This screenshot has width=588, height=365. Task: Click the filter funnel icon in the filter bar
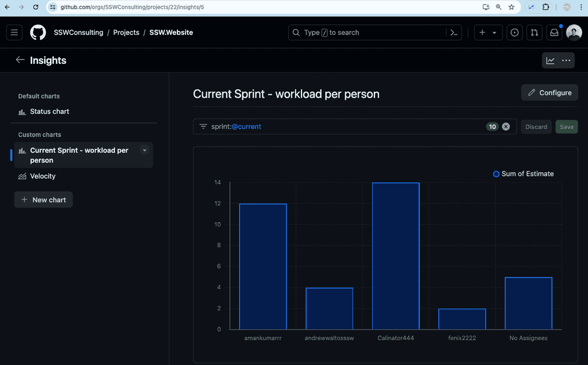point(204,126)
